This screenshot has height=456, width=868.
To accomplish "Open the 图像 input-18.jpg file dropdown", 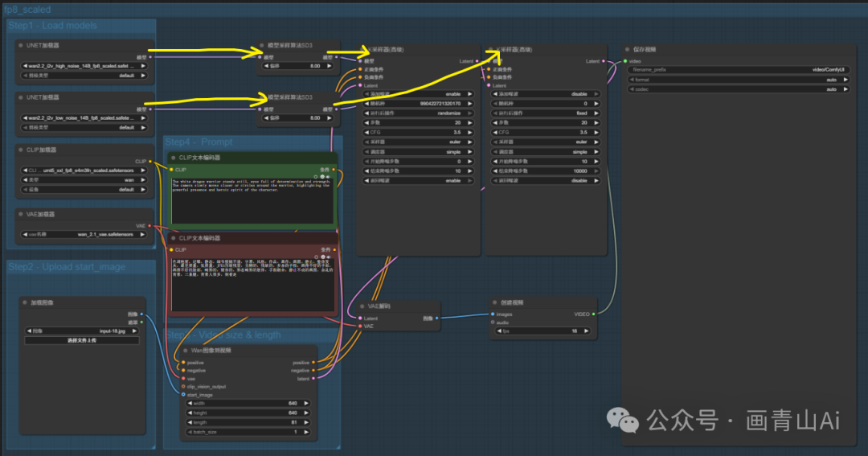I will [x=81, y=331].
